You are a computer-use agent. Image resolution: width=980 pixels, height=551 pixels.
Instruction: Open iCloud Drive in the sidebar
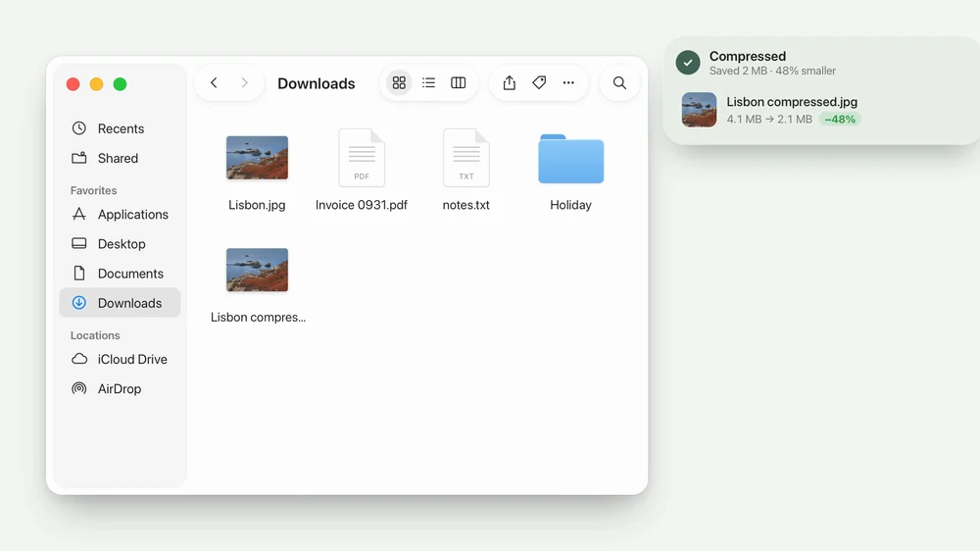tap(120, 359)
